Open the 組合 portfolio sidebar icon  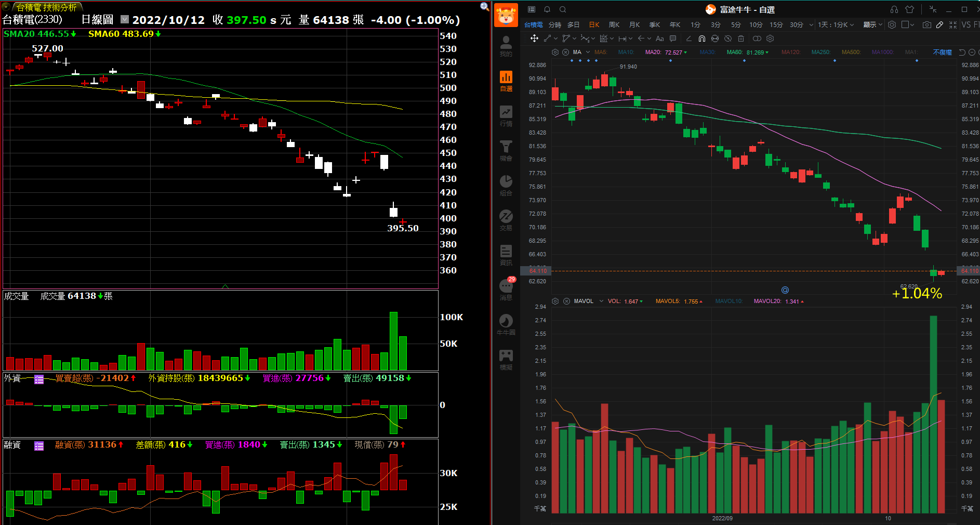(506, 186)
